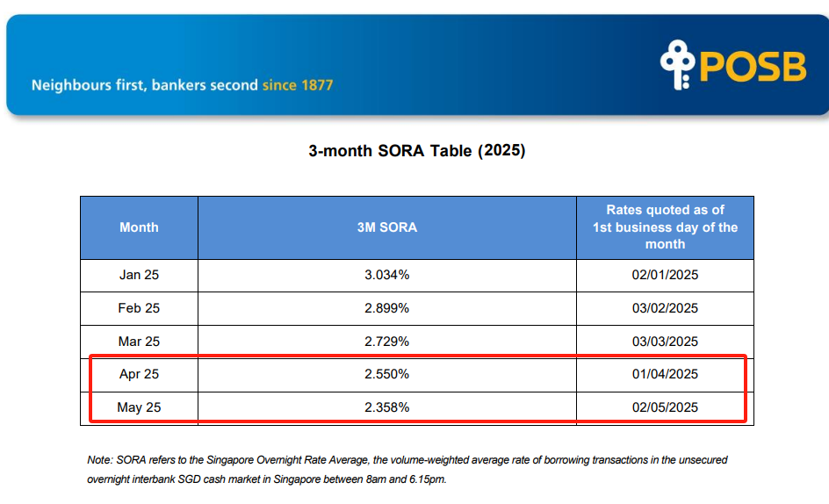Select the "Jan 25" month cell
This screenshot has width=829, height=504.
coord(139,275)
